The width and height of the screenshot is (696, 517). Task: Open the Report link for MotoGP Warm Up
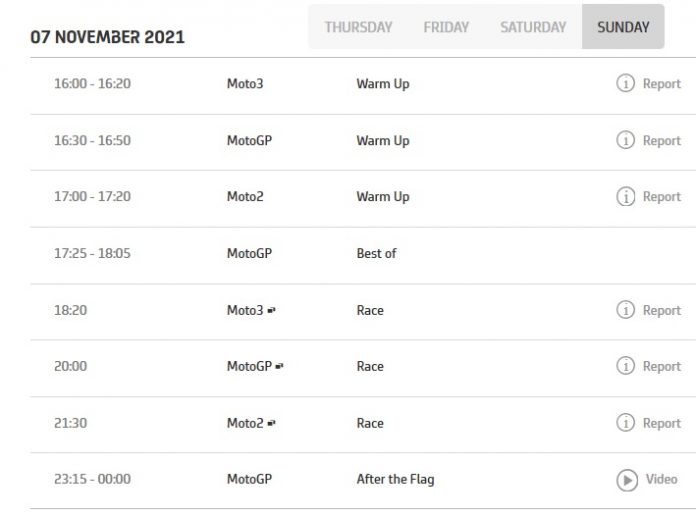661,141
